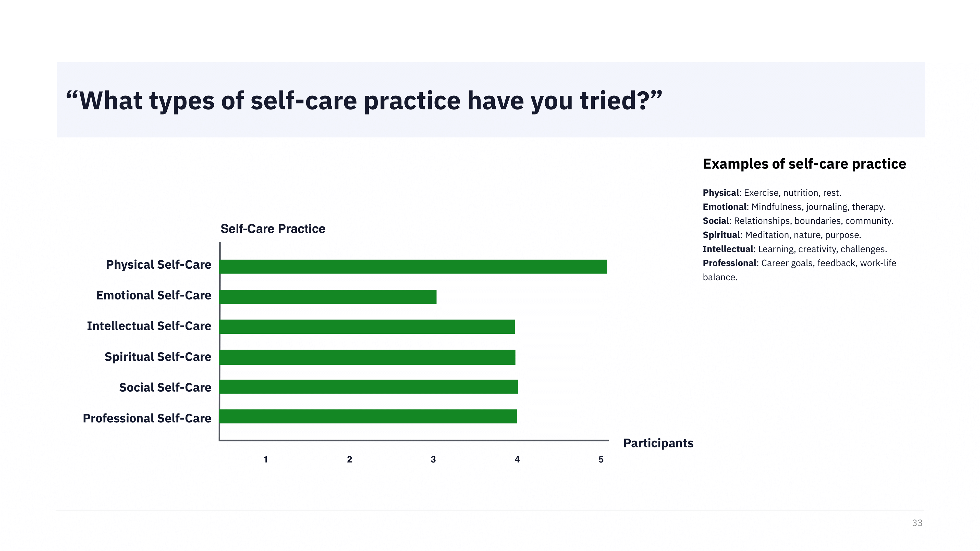Click axis tick number 5
This screenshot has width=980, height=551.
click(x=601, y=459)
